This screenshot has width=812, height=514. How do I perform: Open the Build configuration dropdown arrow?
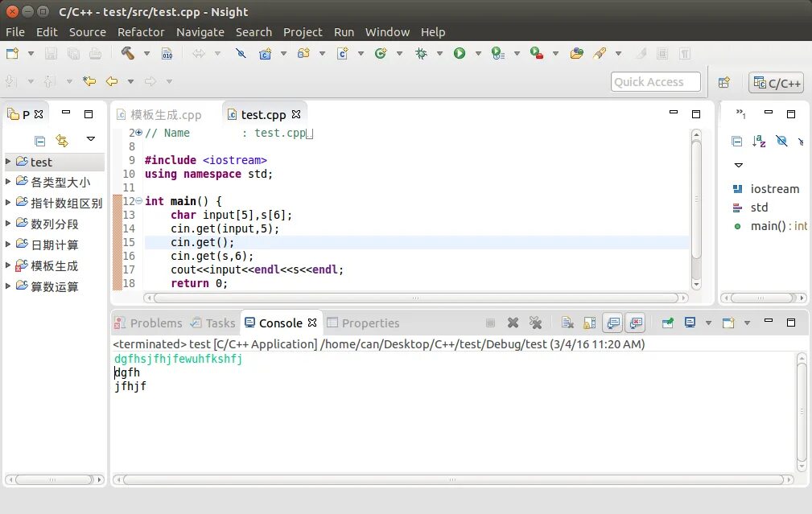[146, 53]
